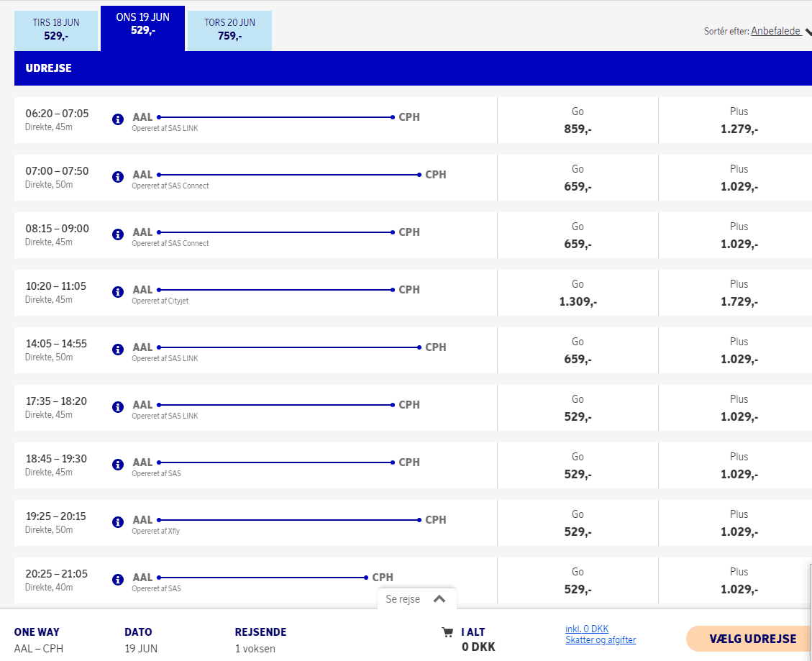Open info icon for 07:00 flight
Screen dimensions: 812x661
coord(118,177)
